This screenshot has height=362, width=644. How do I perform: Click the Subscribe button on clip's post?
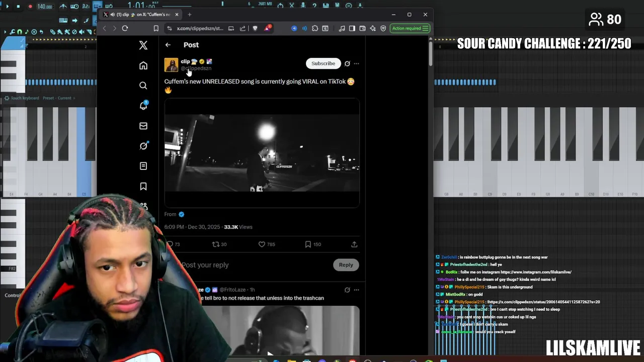(x=323, y=63)
